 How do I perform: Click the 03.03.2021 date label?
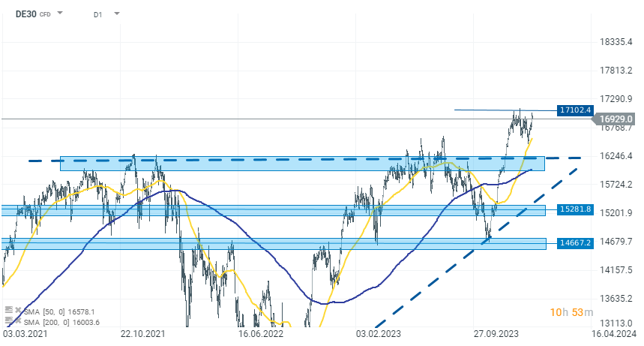[25, 334]
